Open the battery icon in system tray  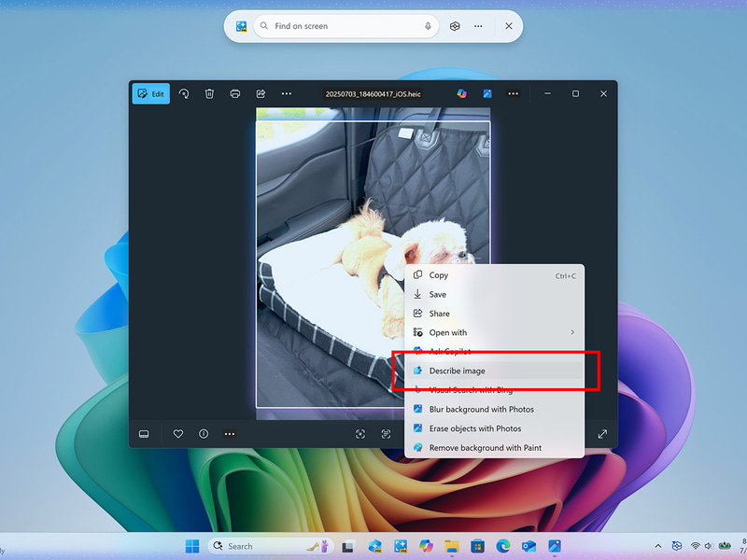click(x=725, y=546)
